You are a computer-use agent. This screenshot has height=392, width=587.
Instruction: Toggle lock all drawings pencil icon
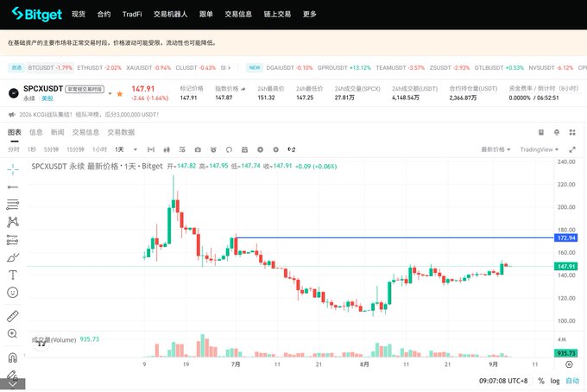12,375
